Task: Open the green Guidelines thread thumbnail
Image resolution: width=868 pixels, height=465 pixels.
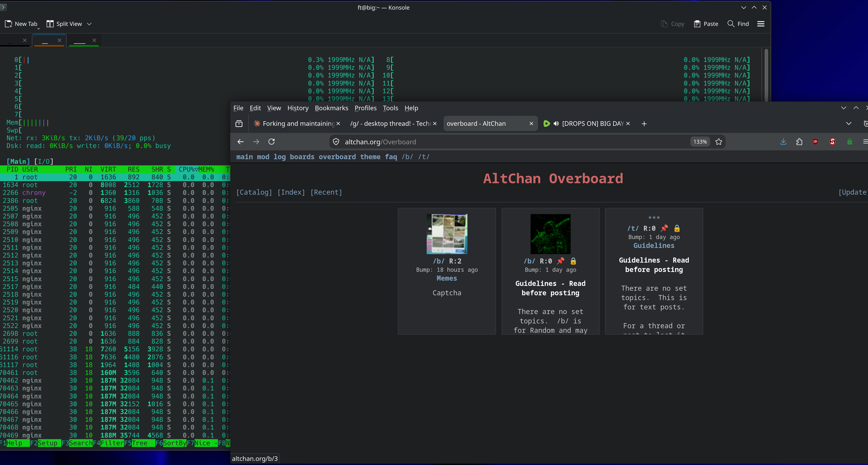Action: click(550, 234)
